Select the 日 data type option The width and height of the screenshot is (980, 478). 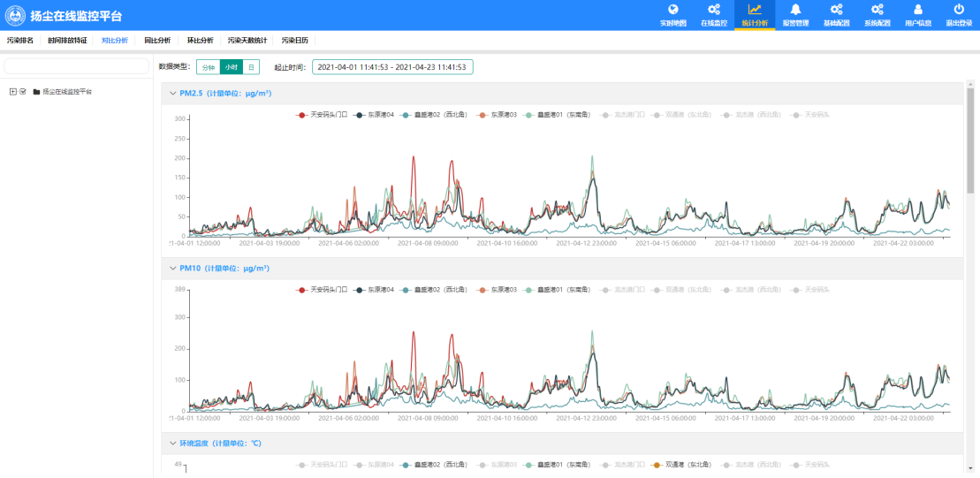coord(251,67)
